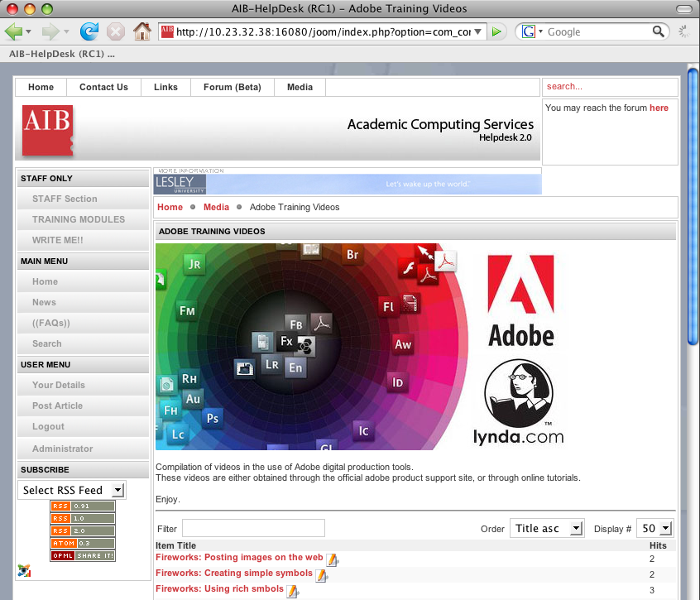The image size is (700, 600).
Task: Open the Fireworks: Creating simple symbols link
Action: tap(234, 574)
